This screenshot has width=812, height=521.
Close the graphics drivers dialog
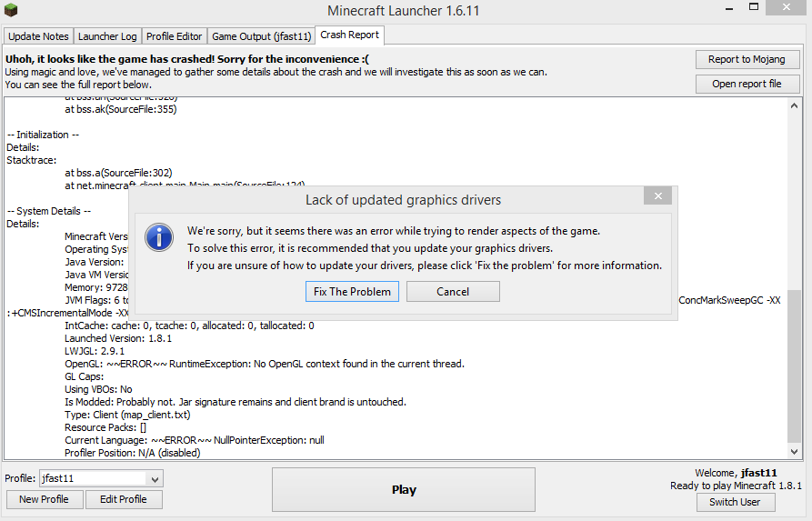click(657, 195)
